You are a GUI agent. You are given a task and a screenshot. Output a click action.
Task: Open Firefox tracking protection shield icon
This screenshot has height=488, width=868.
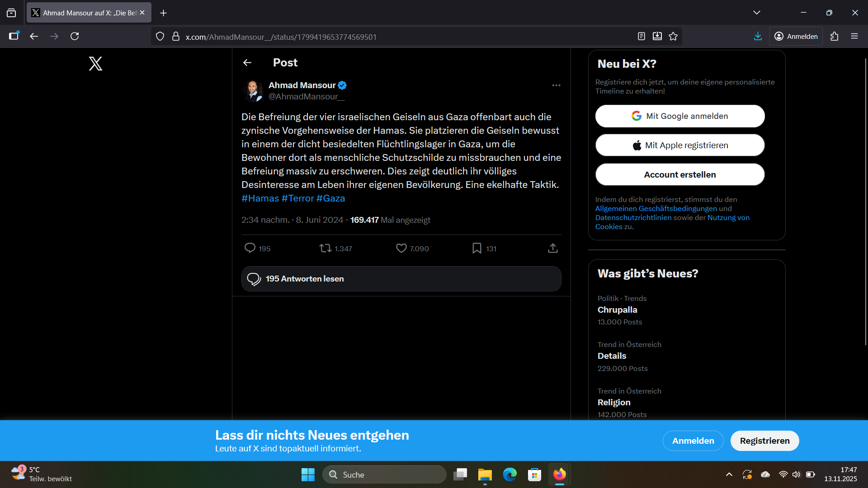[160, 37]
